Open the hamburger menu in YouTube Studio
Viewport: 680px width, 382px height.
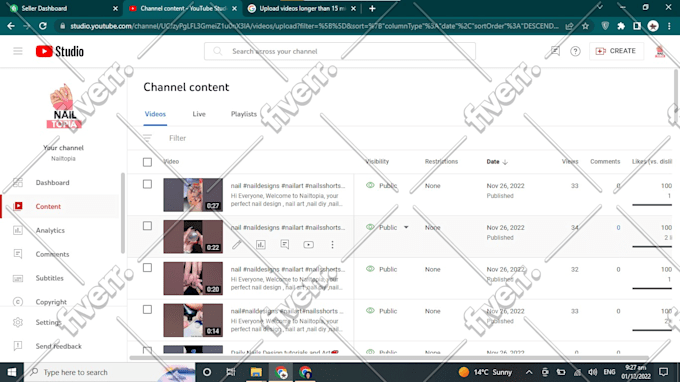point(18,51)
